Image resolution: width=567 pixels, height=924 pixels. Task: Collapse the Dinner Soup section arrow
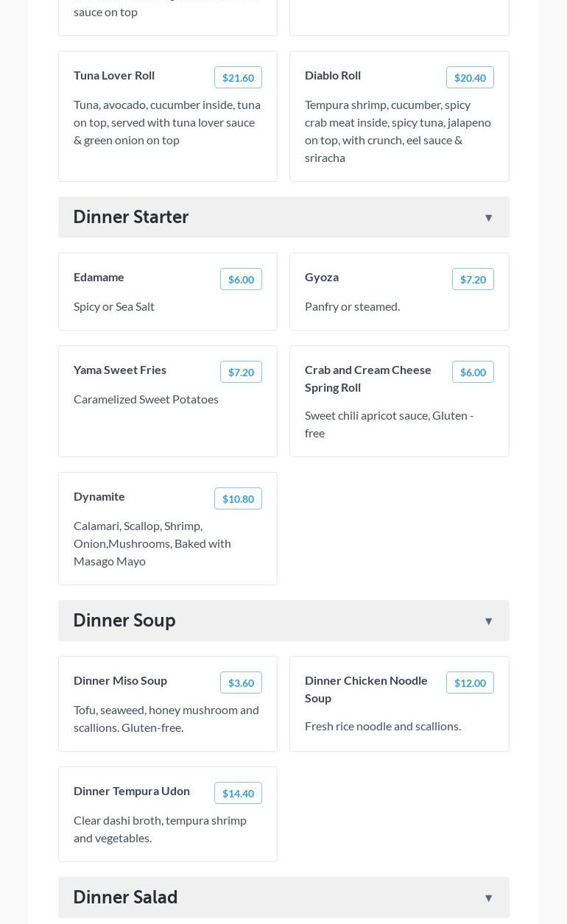[488, 621]
